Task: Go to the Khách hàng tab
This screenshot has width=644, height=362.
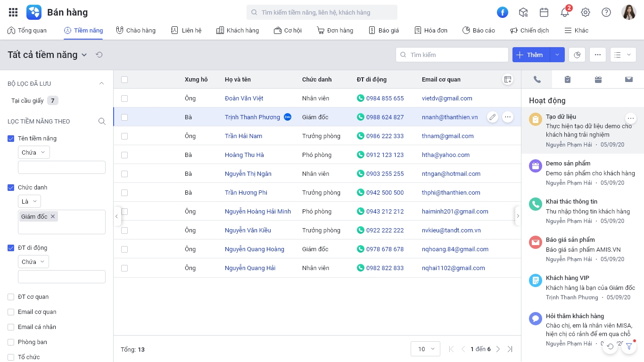Action: (238, 30)
